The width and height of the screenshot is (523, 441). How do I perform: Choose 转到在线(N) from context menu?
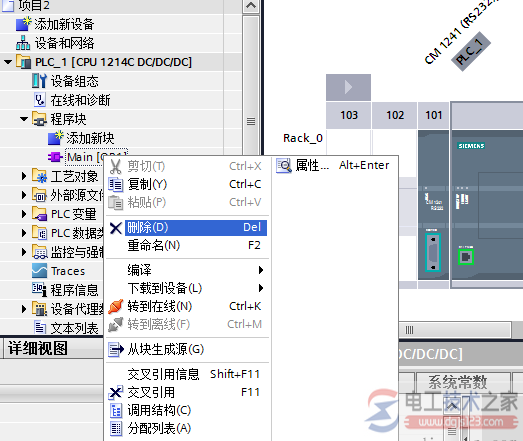(x=187, y=306)
